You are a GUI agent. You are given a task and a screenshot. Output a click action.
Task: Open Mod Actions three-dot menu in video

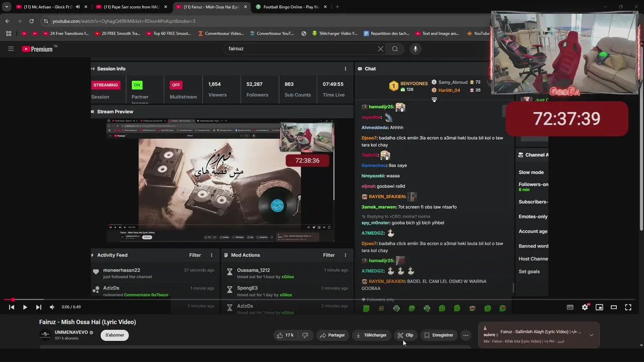pyautogui.click(x=345, y=255)
